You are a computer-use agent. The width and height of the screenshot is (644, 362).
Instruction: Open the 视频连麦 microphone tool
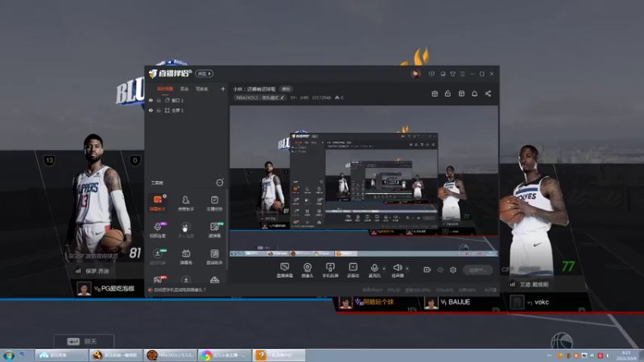[x=158, y=230]
